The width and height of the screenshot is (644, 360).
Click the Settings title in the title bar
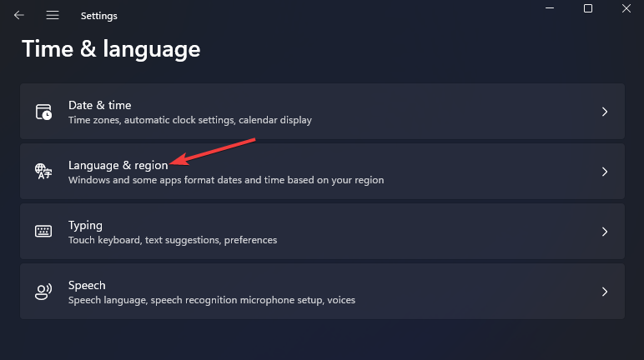pos(99,16)
